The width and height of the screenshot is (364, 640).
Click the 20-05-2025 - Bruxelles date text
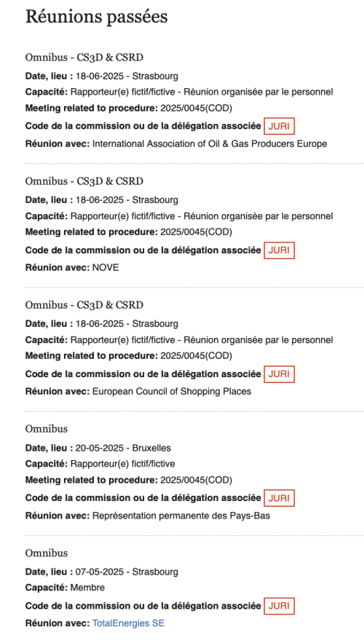pos(123,448)
